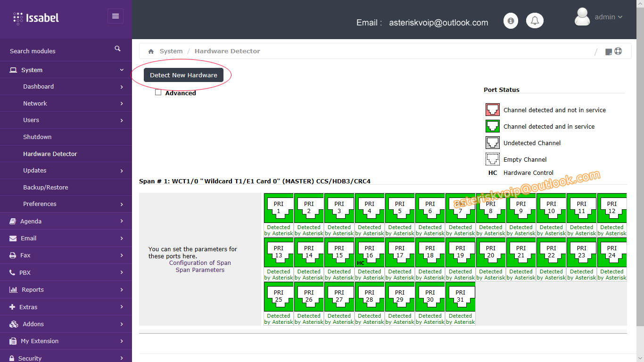
Task: Click the sticky note icon
Action: pyautogui.click(x=609, y=52)
